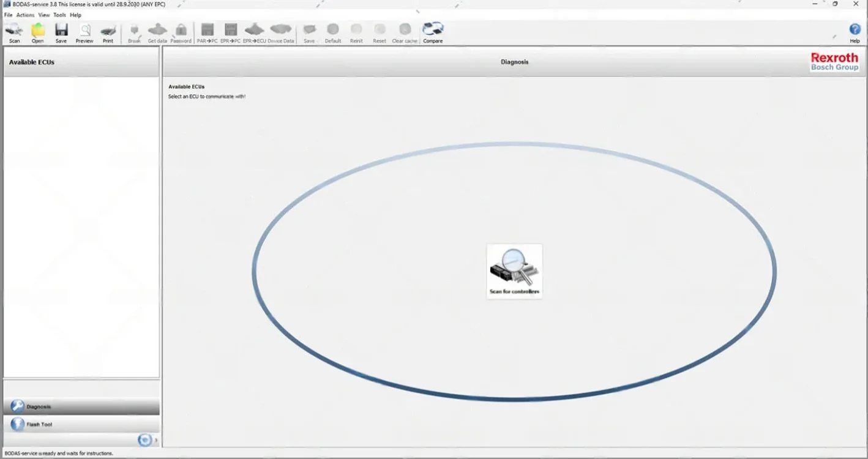
Task: Open the Tools menu
Action: (59, 15)
